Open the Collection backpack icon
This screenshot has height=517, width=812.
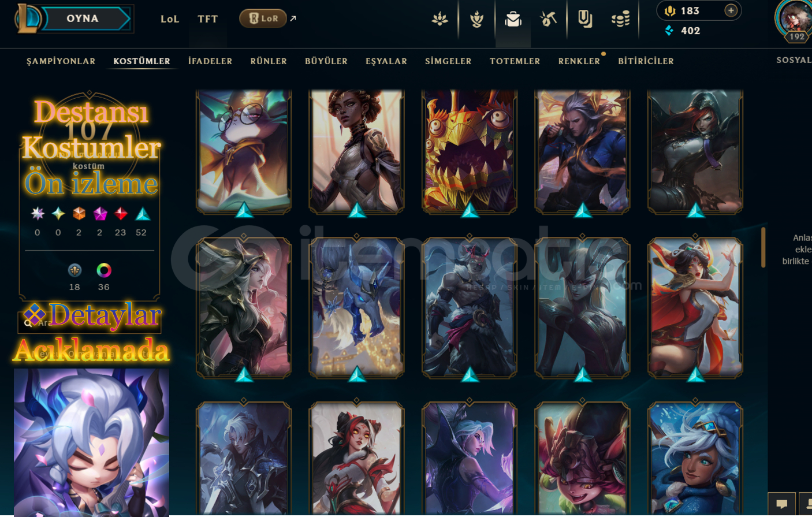coord(513,19)
